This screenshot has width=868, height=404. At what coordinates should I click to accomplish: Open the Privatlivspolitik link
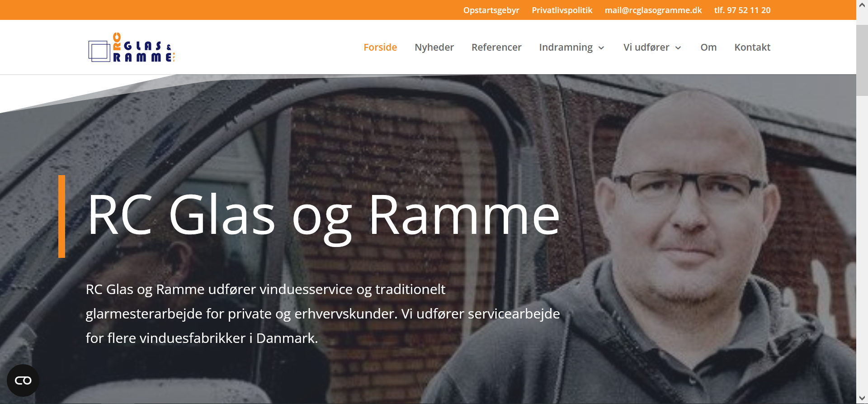[562, 10]
